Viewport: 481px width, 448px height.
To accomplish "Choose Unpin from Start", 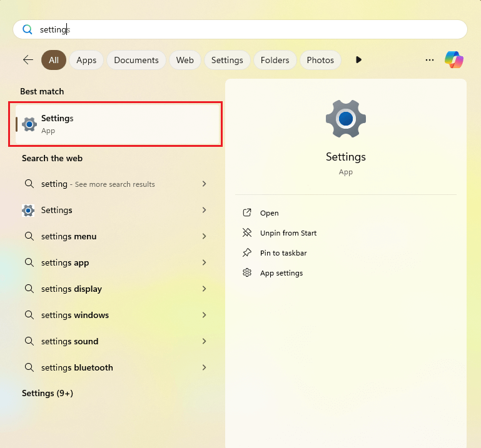I will tap(288, 233).
